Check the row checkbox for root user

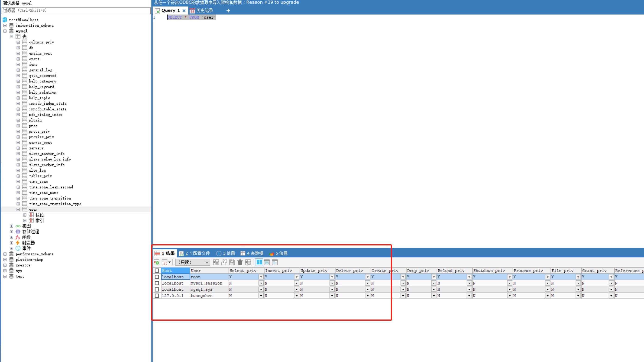point(157,277)
